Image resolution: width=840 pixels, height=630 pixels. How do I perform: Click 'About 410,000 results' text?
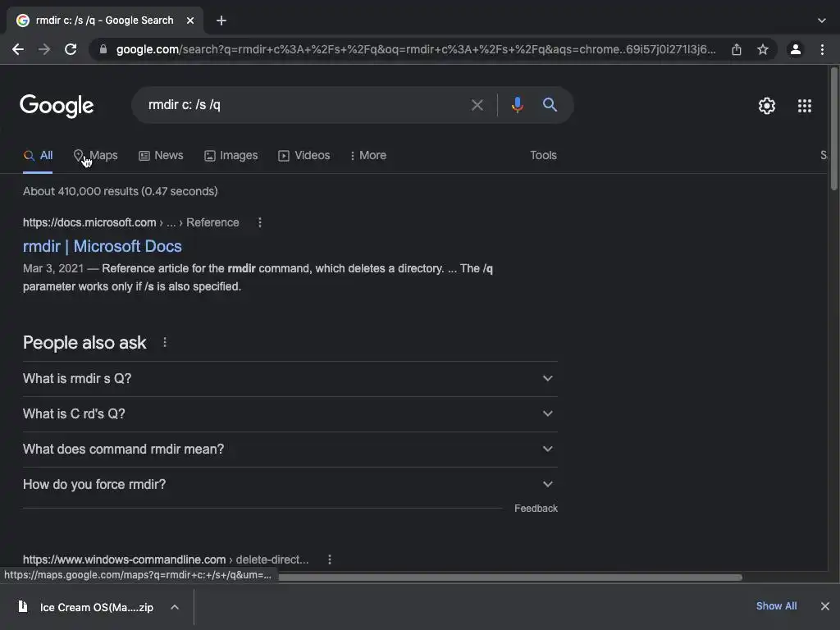click(x=120, y=191)
